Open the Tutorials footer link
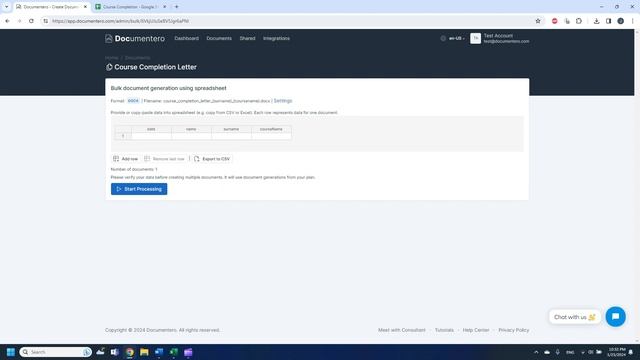Image resolution: width=640 pixels, height=360 pixels. coord(444,330)
